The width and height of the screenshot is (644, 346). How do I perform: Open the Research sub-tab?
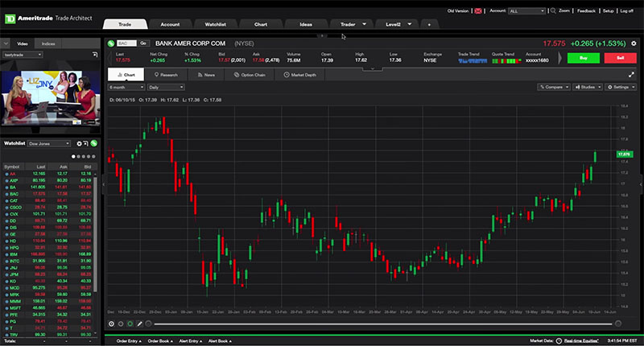pyautogui.click(x=166, y=75)
